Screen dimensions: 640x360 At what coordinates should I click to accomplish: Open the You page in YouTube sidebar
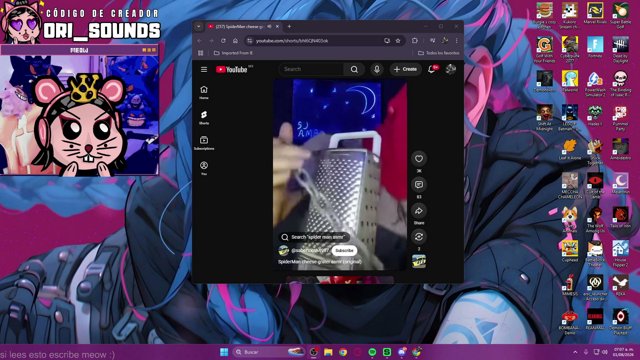[x=204, y=168]
